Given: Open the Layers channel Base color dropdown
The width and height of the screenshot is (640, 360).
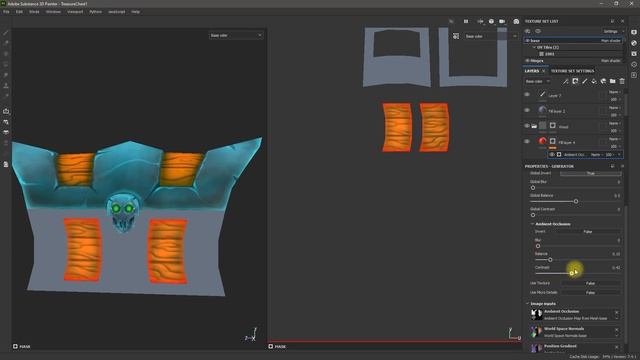Looking at the screenshot, I should [x=538, y=82].
